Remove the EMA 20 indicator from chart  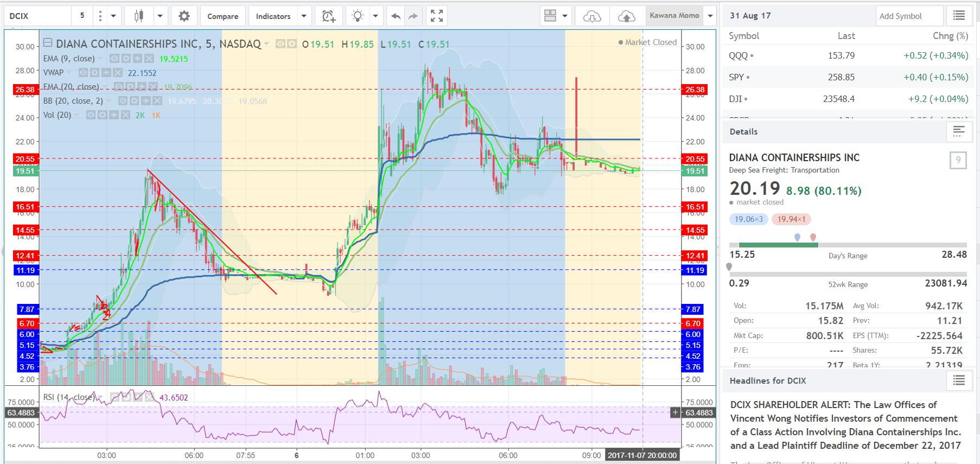click(x=153, y=87)
